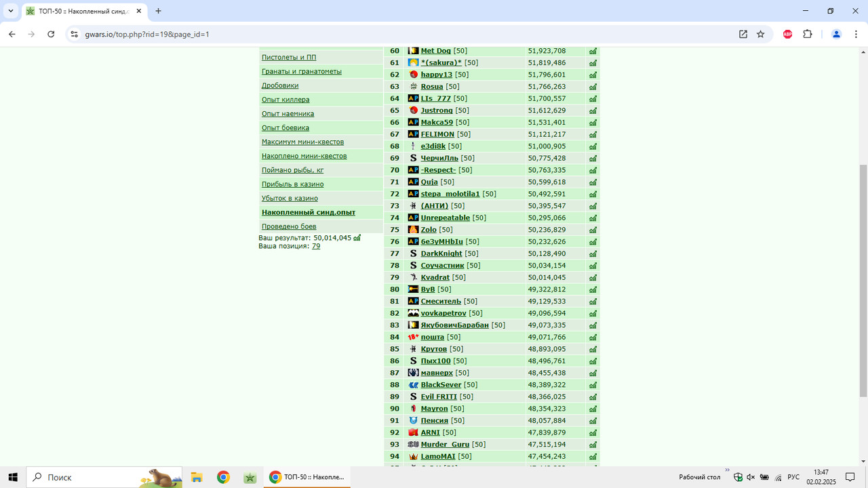The height and width of the screenshot is (488, 868).
Task: Open graph icon for Makca59 row
Action: click(x=593, y=123)
